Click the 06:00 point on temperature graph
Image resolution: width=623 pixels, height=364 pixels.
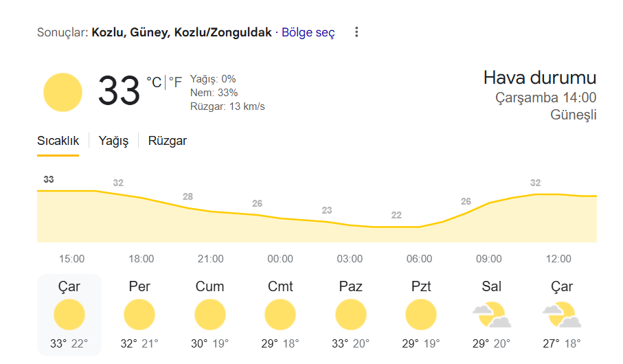point(419,227)
